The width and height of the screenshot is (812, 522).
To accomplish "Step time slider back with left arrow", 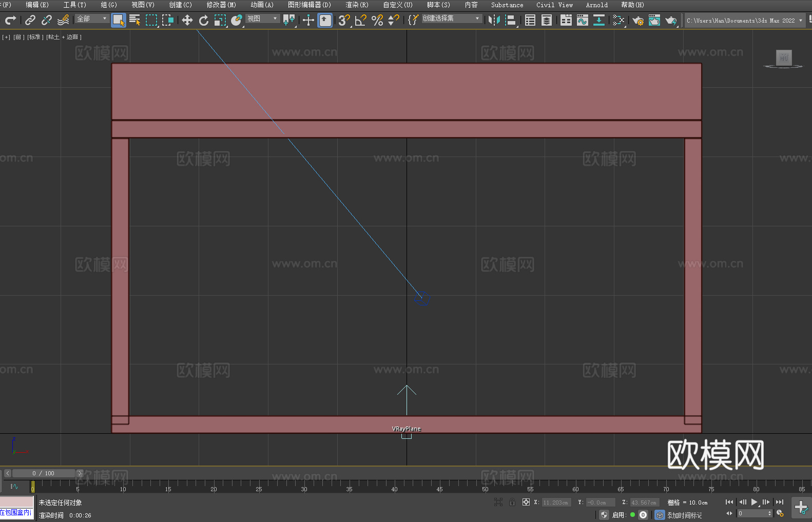I will (8, 473).
